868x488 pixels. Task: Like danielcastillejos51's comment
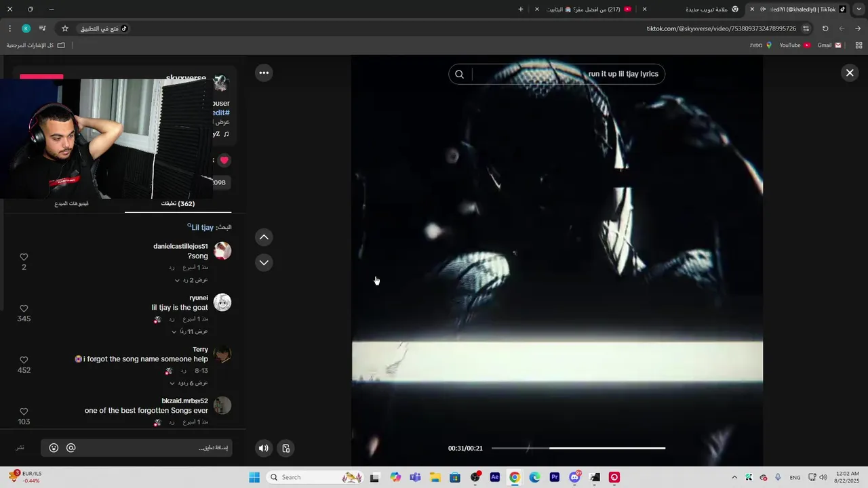(24, 257)
